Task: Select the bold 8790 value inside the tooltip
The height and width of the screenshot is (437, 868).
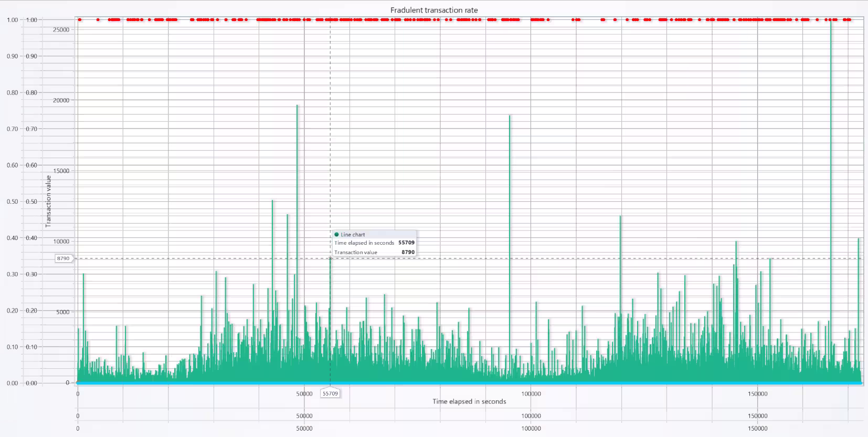Action: (408, 252)
